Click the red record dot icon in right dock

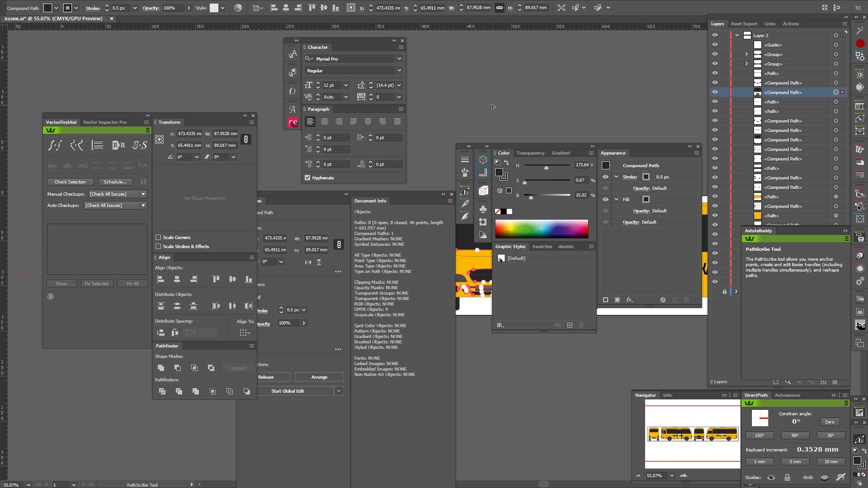(x=860, y=43)
